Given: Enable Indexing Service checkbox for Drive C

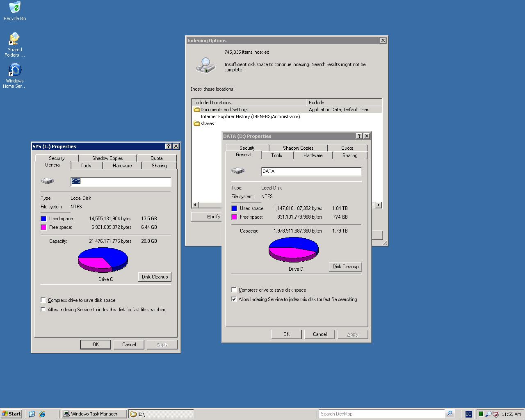Looking at the screenshot, I should [43, 310].
